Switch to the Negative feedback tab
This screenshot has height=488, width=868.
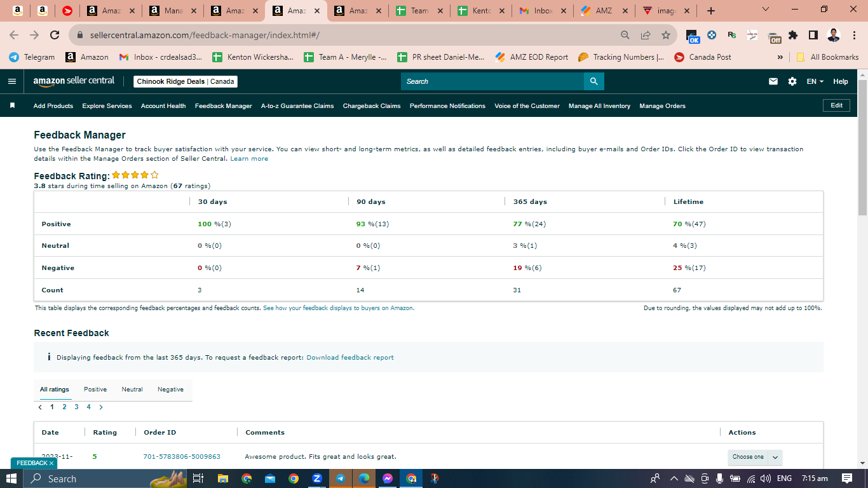(x=170, y=390)
